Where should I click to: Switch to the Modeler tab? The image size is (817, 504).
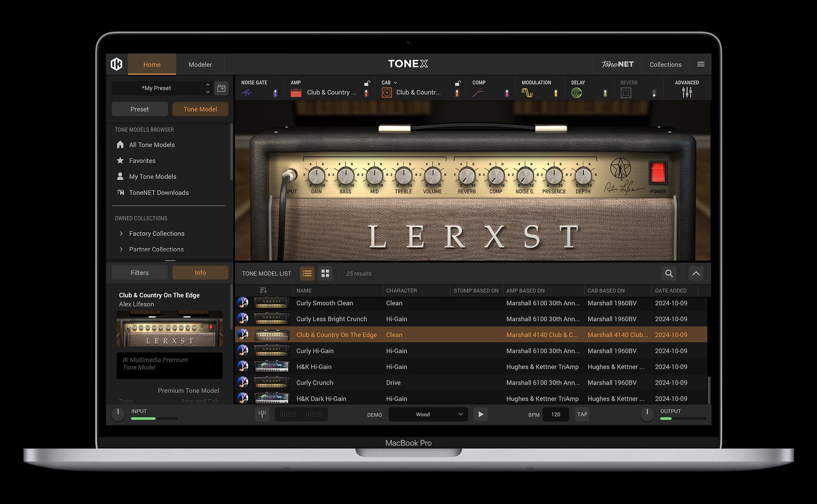pyautogui.click(x=200, y=64)
